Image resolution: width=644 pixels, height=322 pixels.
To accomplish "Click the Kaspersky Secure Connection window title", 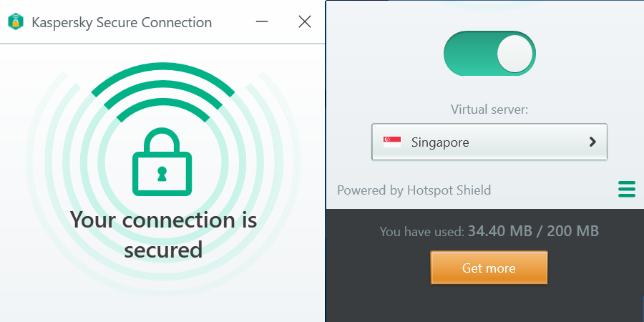I will click(x=122, y=22).
